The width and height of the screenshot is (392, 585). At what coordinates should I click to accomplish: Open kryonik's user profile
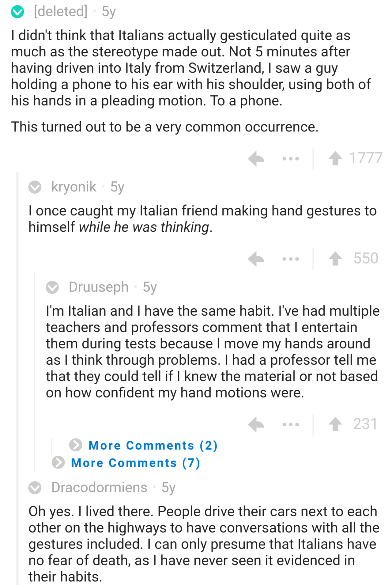pyautogui.click(x=73, y=187)
